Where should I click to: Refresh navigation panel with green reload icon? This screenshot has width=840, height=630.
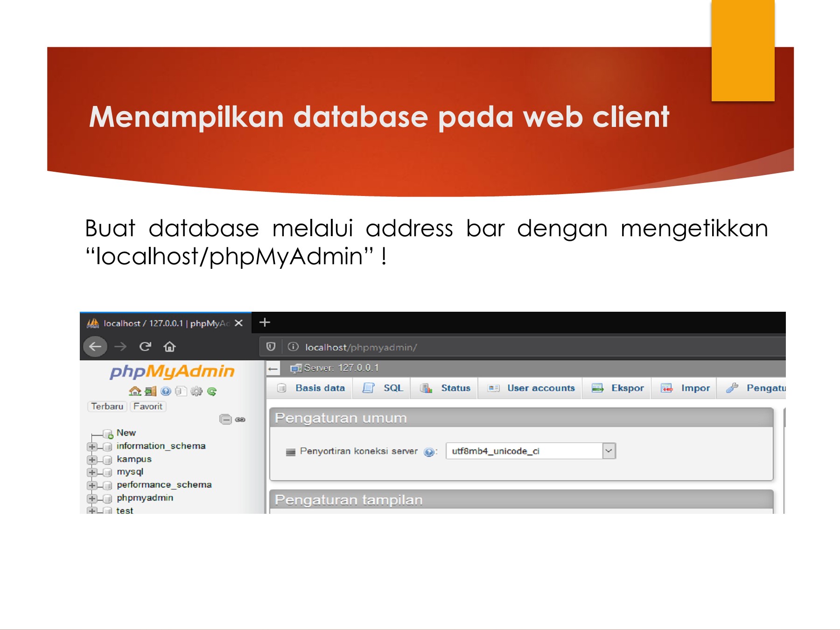pos(211,392)
